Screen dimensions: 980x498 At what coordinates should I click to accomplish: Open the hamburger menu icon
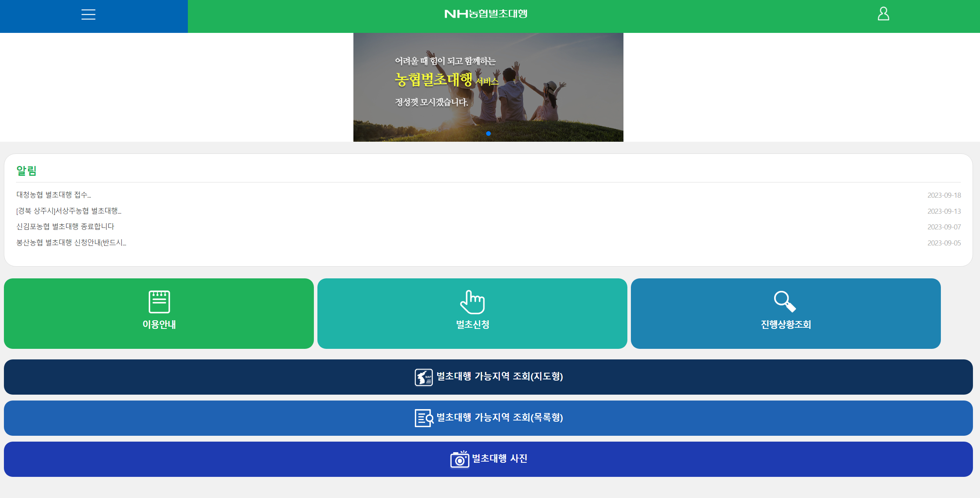pyautogui.click(x=88, y=14)
